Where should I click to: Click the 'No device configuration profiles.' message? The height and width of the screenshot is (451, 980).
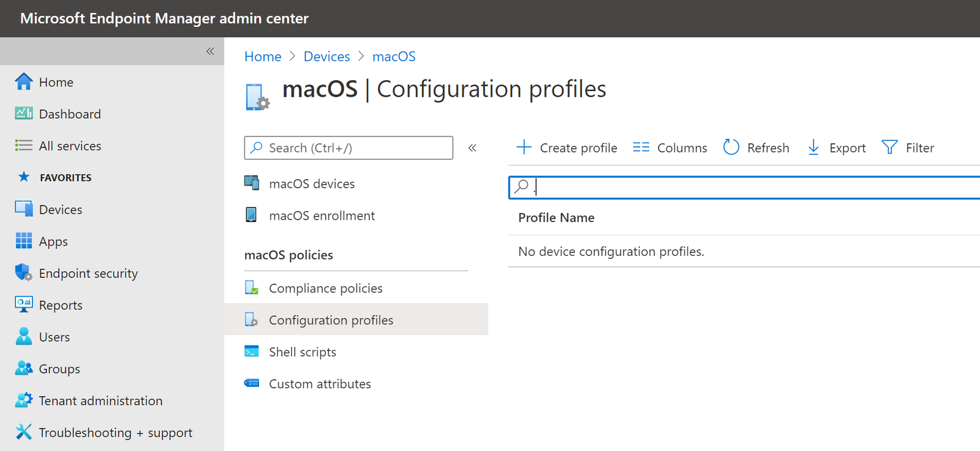click(611, 252)
